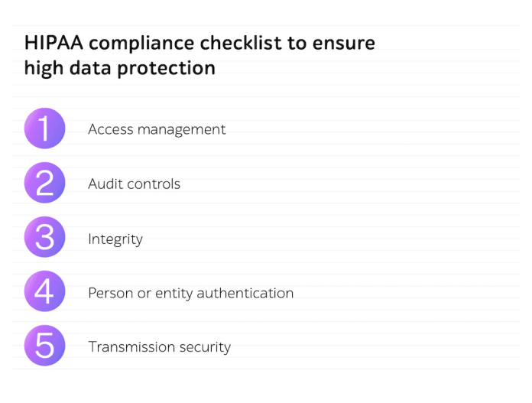Click the word Transmission in item five
The height and width of the screenshot is (403, 532).
click(x=131, y=347)
